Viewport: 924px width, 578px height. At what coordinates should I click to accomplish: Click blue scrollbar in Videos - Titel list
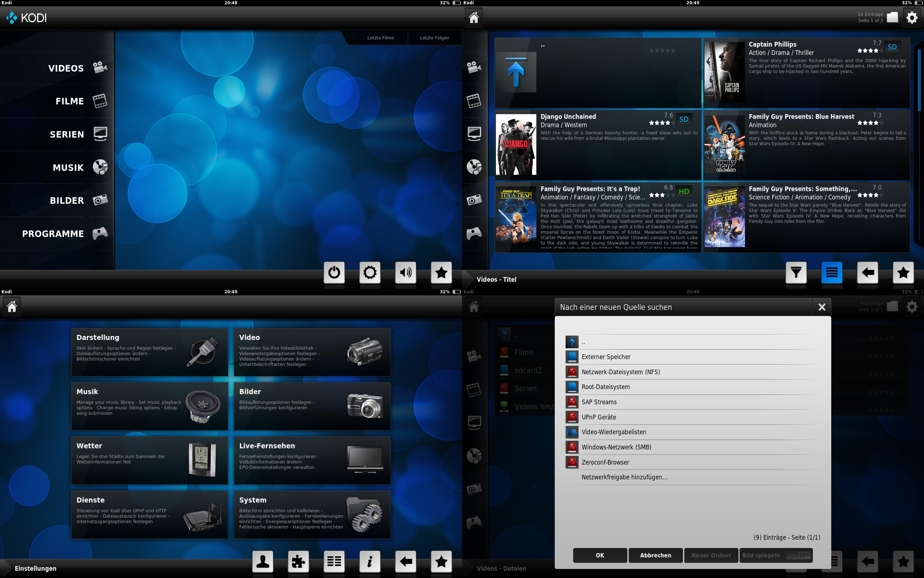(919, 80)
